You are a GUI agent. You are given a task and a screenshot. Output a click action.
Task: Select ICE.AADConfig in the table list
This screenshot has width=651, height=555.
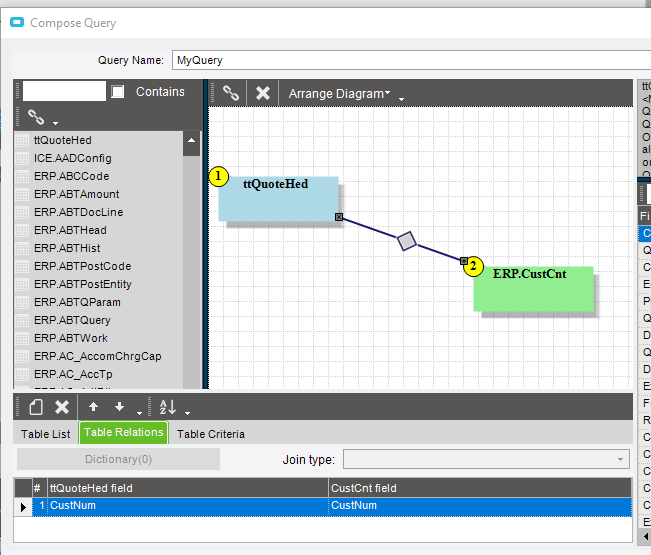pyautogui.click(x=73, y=158)
